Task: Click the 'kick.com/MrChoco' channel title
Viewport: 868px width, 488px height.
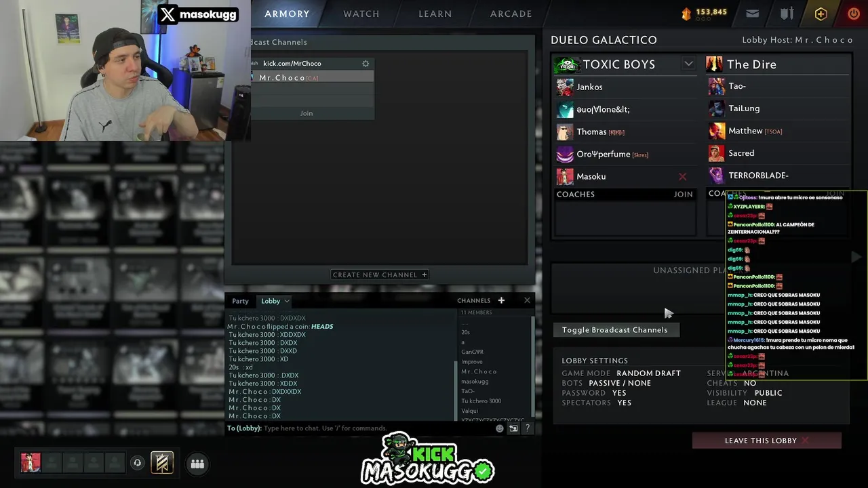Action: pyautogui.click(x=292, y=63)
